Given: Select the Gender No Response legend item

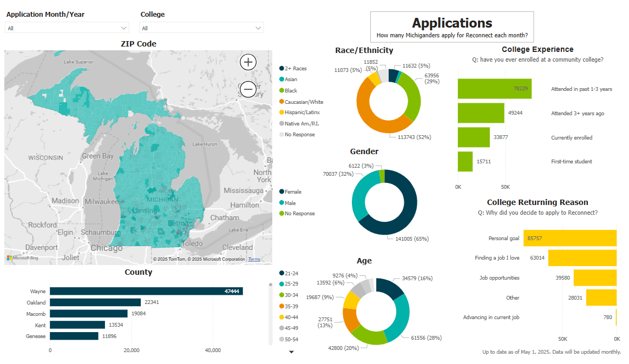Looking at the screenshot, I should tap(297, 214).
